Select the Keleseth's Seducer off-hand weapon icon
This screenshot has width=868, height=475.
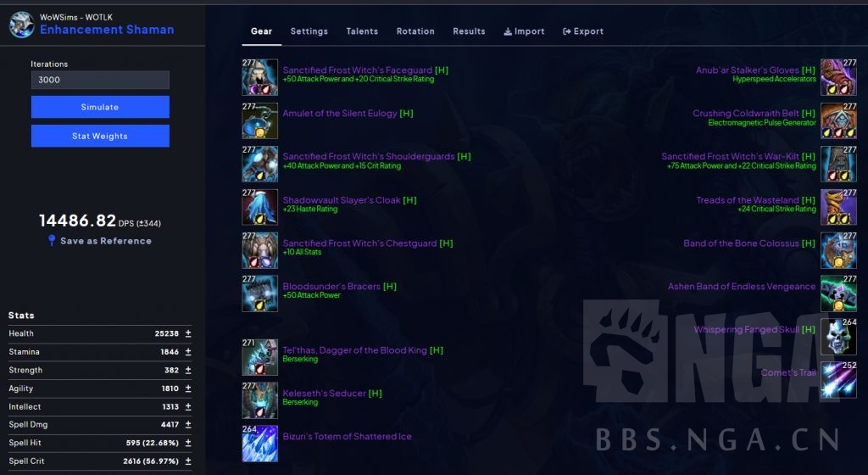coord(259,400)
